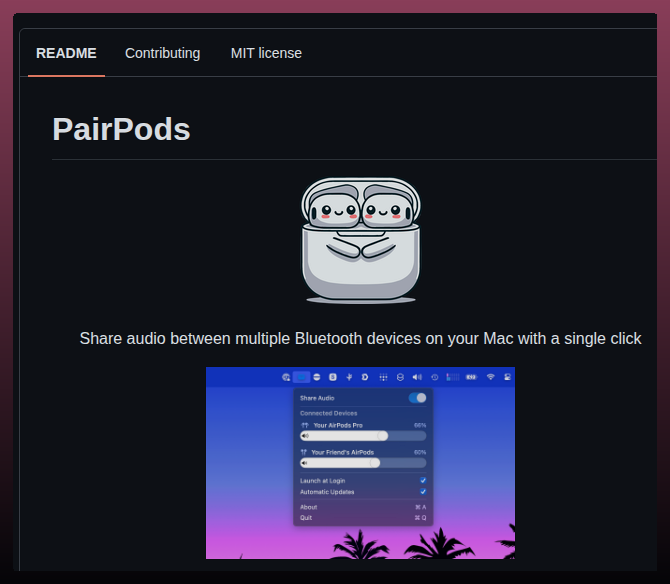Screen dimensions: 670x584
Task: Open the Contributing tab
Action: click(x=162, y=53)
